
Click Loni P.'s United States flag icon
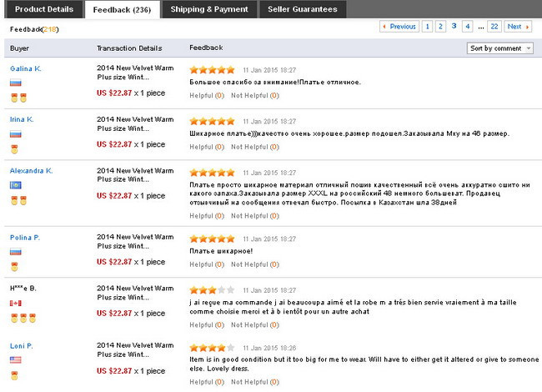point(15,359)
